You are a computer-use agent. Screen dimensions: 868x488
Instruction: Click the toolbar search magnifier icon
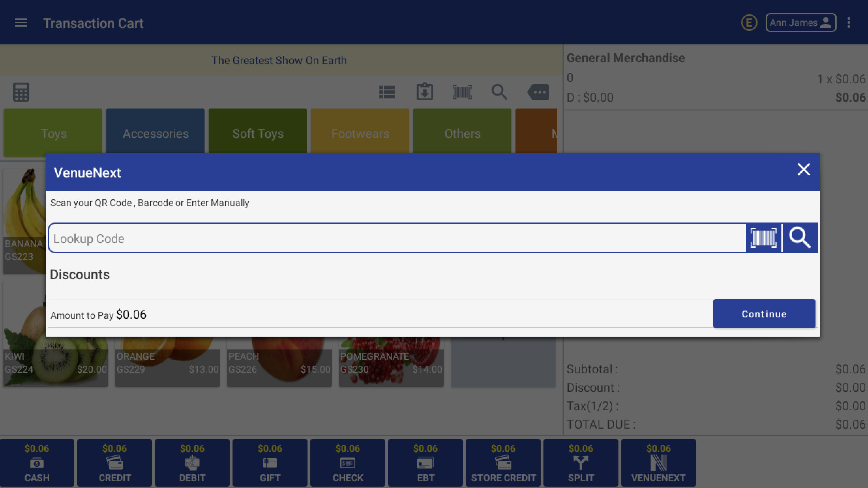tap(499, 92)
